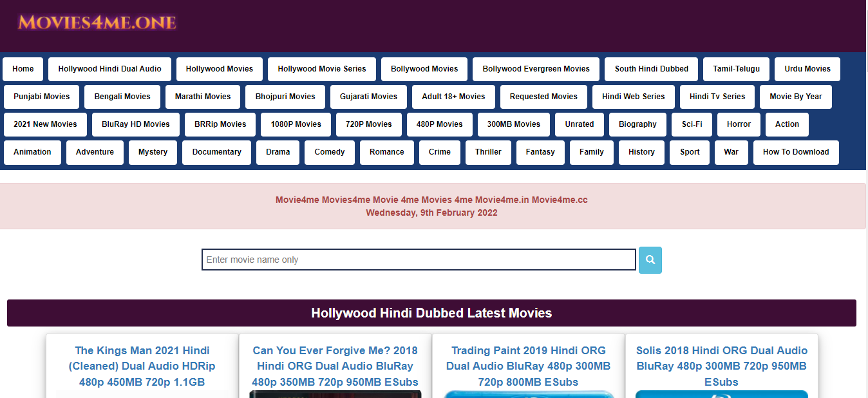Open Bollywood Movies category
This screenshot has height=398, width=868.
click(424, 69)
